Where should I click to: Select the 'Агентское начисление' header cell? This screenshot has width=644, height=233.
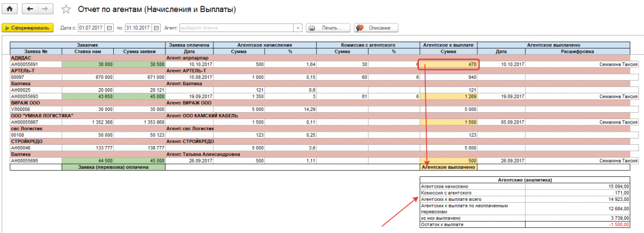[265, 45]
